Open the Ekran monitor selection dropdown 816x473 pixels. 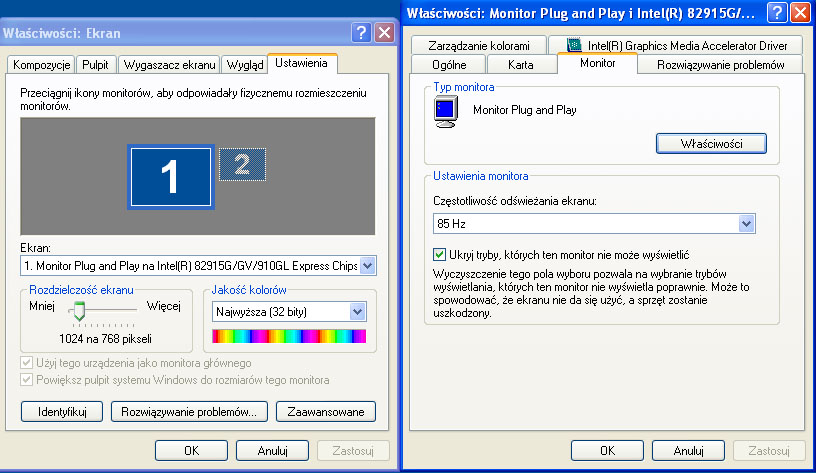pos(367,266)
